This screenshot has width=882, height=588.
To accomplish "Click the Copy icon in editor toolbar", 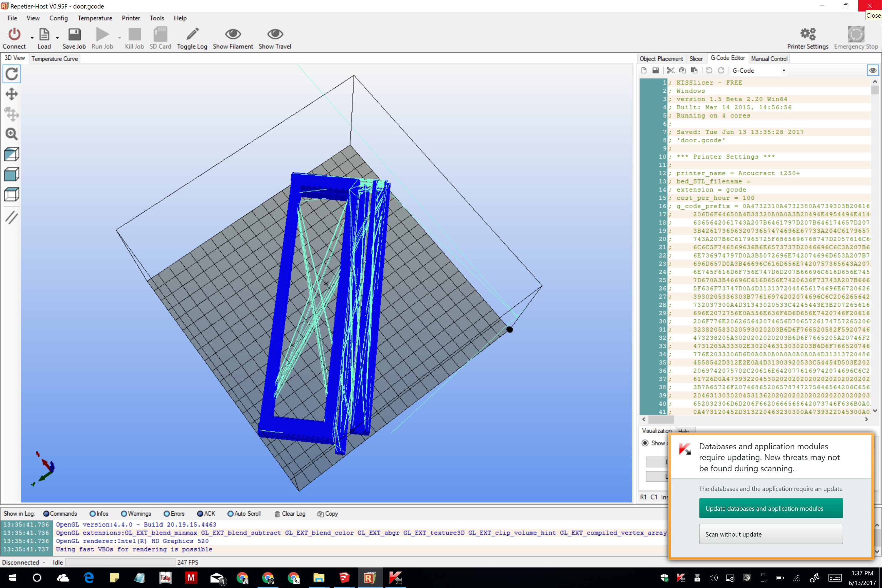I will click(x=682, y=71).
